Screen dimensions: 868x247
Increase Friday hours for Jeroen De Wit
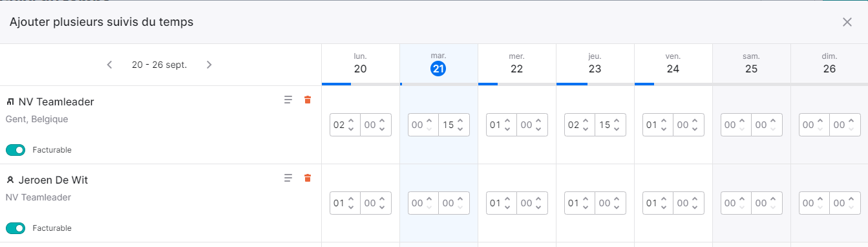click(x=664, y=199)
